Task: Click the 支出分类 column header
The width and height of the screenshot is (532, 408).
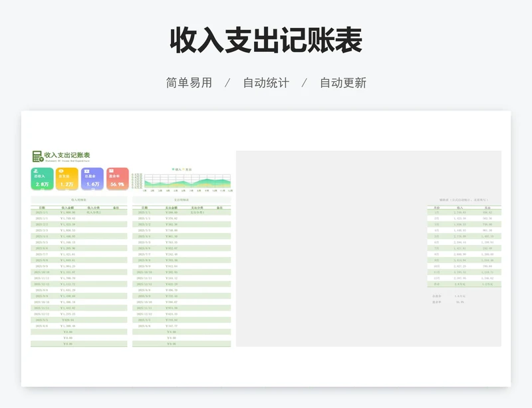Action: tap(197, 208)
